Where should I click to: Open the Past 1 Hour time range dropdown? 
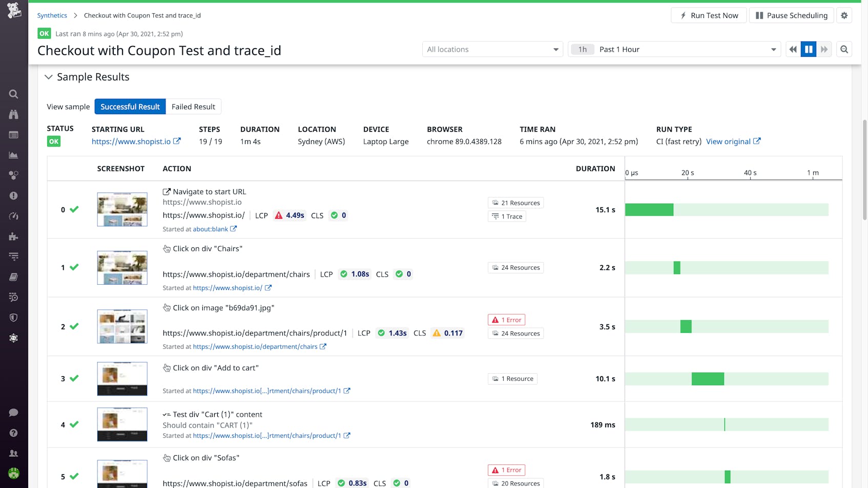point(674,49)
